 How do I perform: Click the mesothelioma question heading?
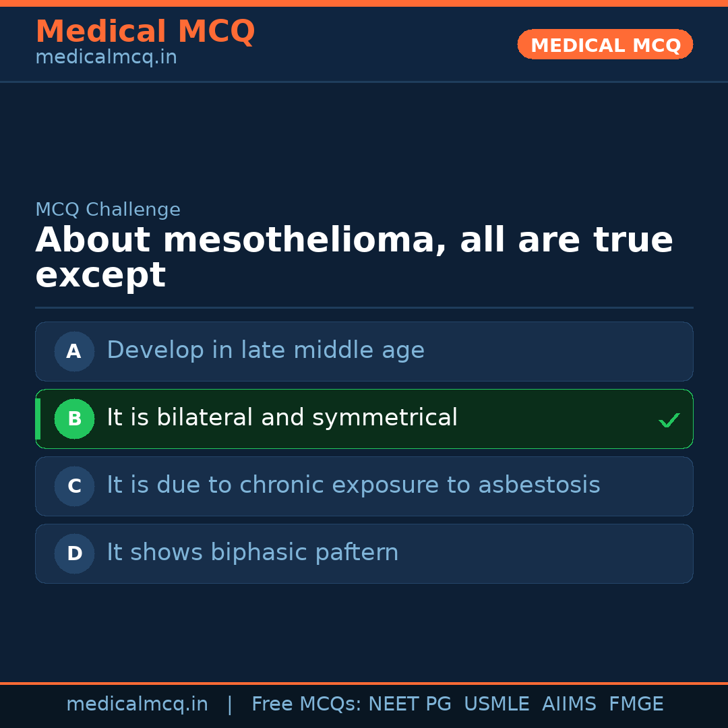pos(354,257)
